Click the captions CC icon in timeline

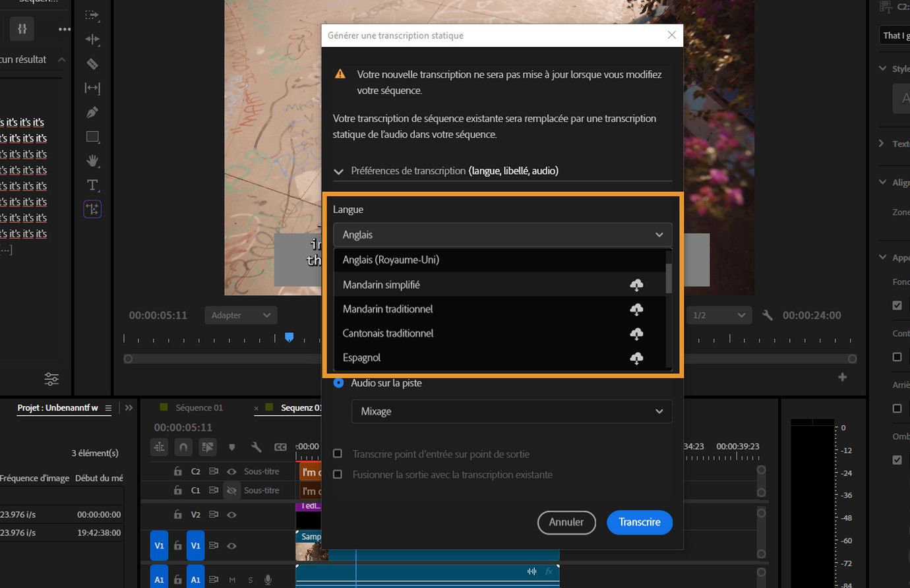tap(280, 446)
